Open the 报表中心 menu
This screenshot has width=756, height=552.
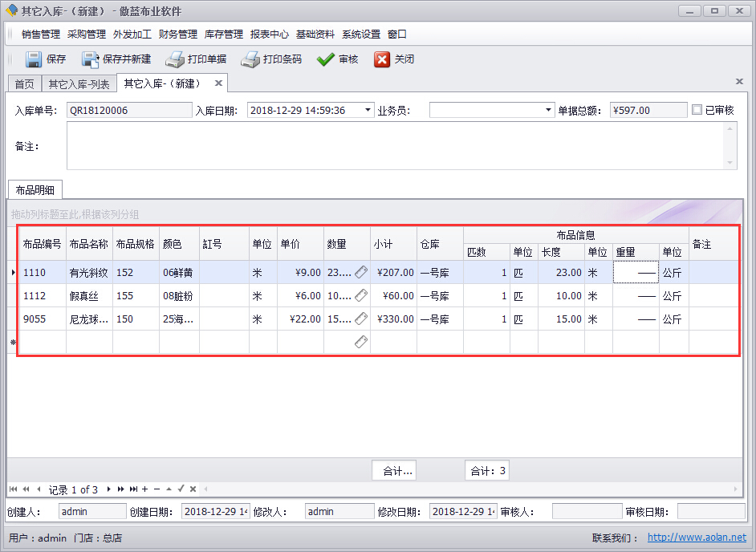click(269, 34)
